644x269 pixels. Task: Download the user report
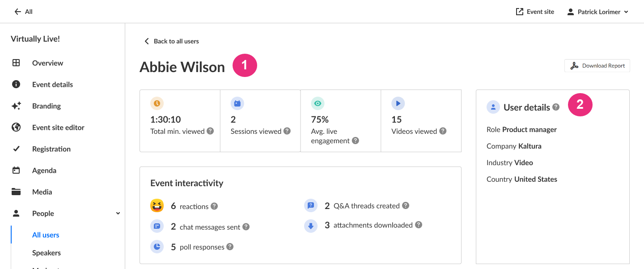pyautogui.click(x=597, y=66)
